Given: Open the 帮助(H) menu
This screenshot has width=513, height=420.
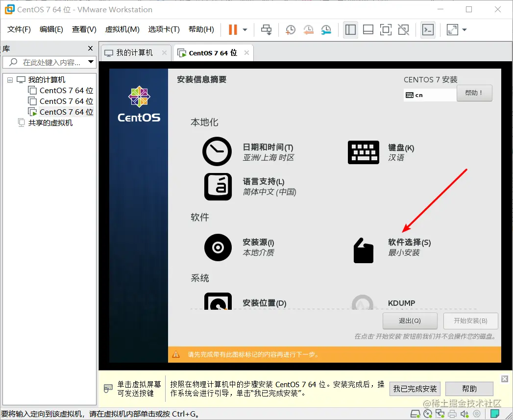Looking at the screenshot, I should tap(201, 29).
